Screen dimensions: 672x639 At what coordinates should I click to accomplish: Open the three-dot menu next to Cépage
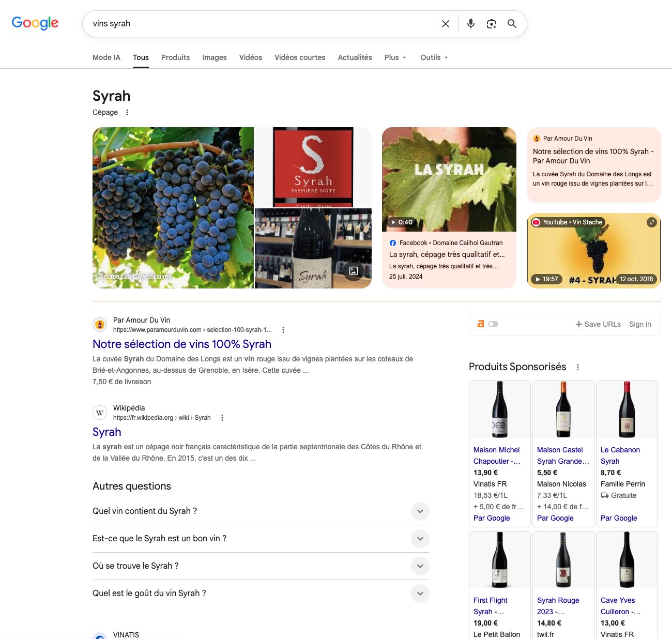click(127, 112)
